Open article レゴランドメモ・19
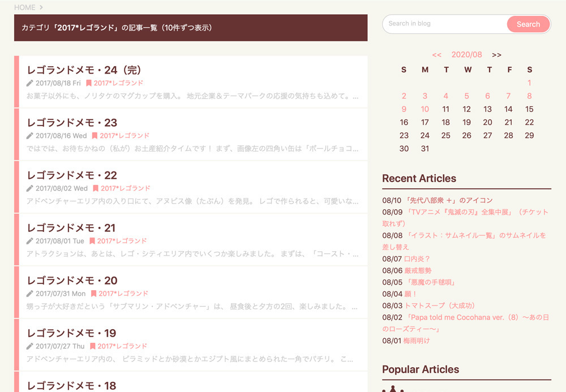The width and height of the screenshot is (566, 392). (x=71, y=333)
